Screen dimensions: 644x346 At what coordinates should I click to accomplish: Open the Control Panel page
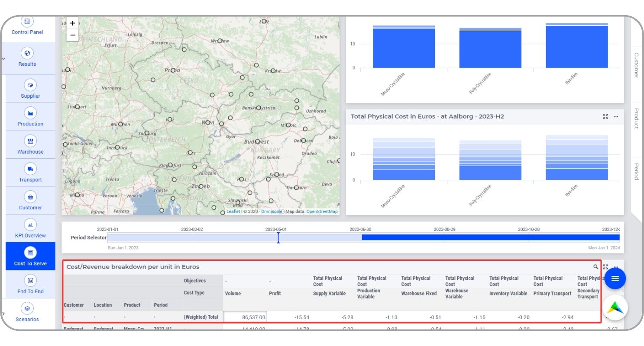coord(27,26)
